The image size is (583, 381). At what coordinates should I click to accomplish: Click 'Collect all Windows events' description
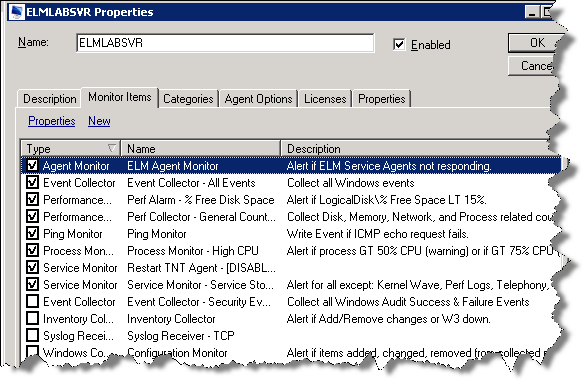click(351, 183)
